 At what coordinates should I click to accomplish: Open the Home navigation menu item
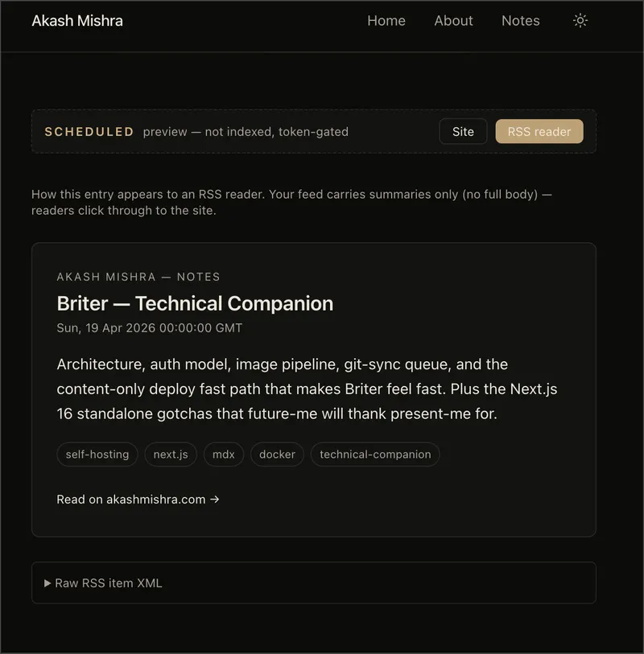pyautogui.click(x=386, y=21)
